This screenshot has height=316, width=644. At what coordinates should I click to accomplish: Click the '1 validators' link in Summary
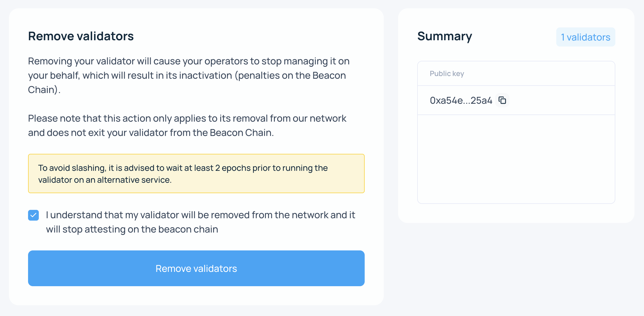[585, 37]
